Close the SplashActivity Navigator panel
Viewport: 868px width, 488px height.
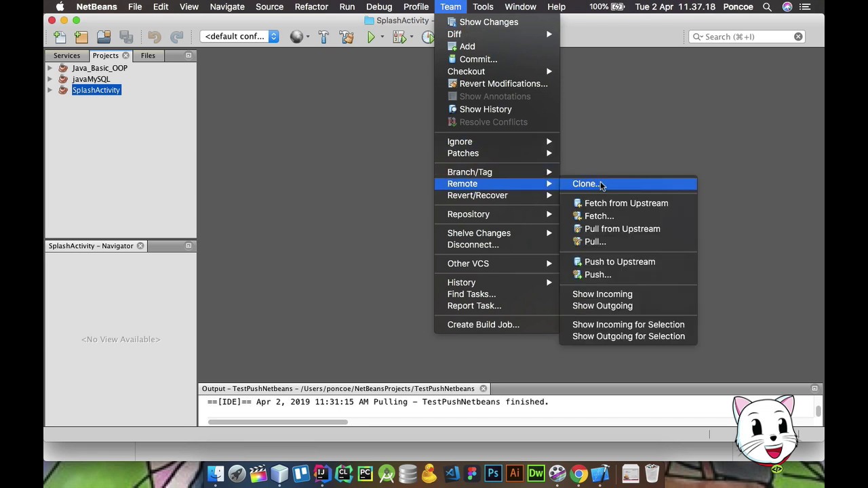[140, 246]
